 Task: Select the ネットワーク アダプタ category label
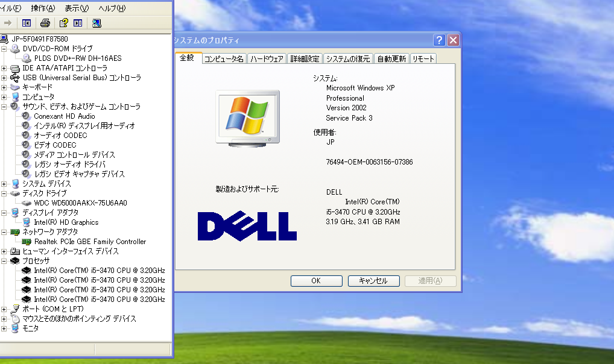pos(50,232)
